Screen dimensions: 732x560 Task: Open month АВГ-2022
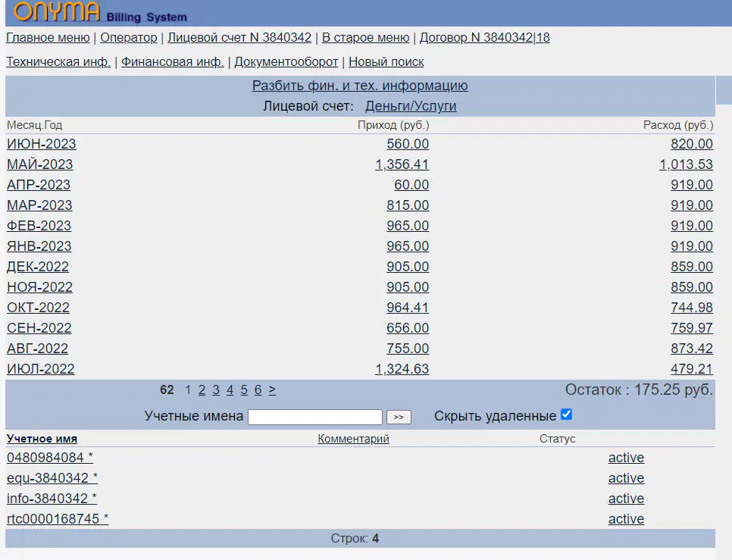[x=37, y=349]
